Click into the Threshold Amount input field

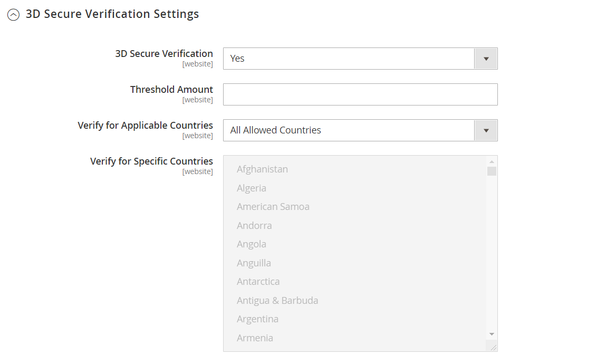coord(360,94)
